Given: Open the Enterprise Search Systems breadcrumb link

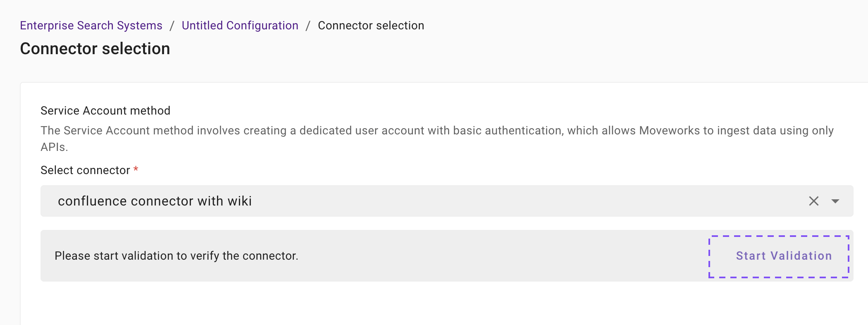Looking at the screenshot, I should point(91,26).
